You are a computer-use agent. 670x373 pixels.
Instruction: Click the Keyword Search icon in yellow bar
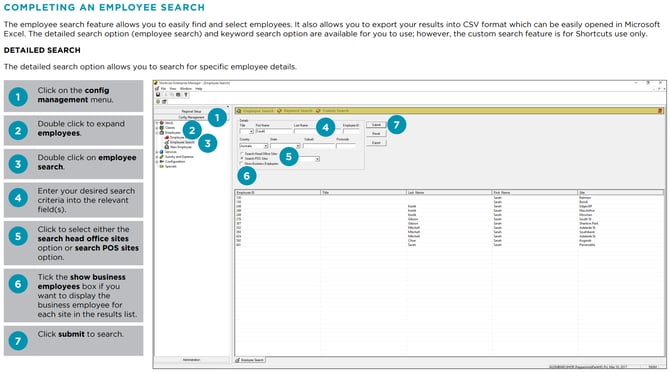pos(279,111)
